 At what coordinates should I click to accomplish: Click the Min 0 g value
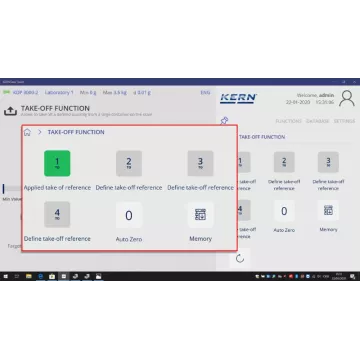pyautogui.click(x=88, y=93)
